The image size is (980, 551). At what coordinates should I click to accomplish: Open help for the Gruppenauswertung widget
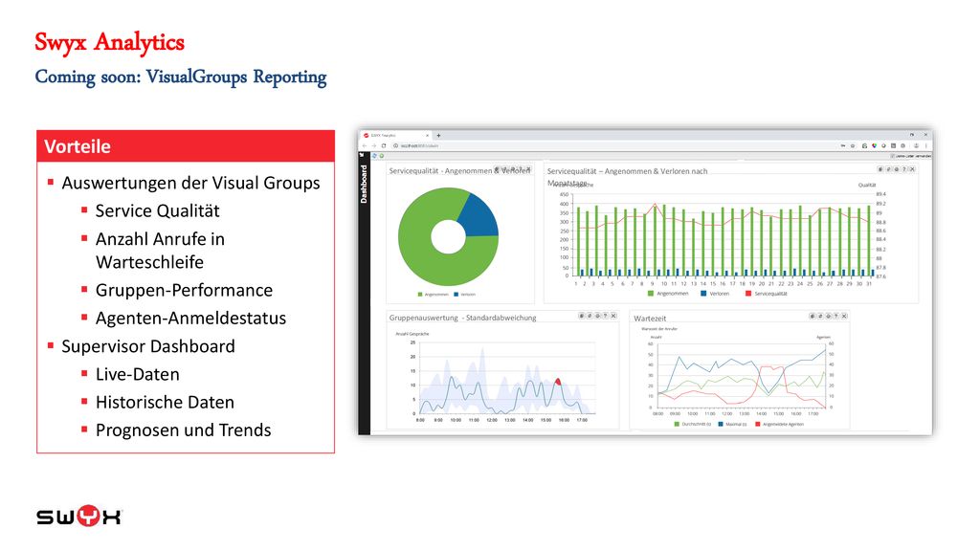[x=606, y=316]
